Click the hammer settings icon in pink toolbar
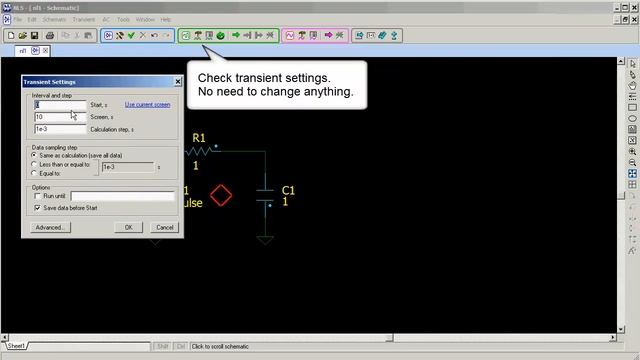The height and width of the screenshot is (360, 640). click(302, 36)
